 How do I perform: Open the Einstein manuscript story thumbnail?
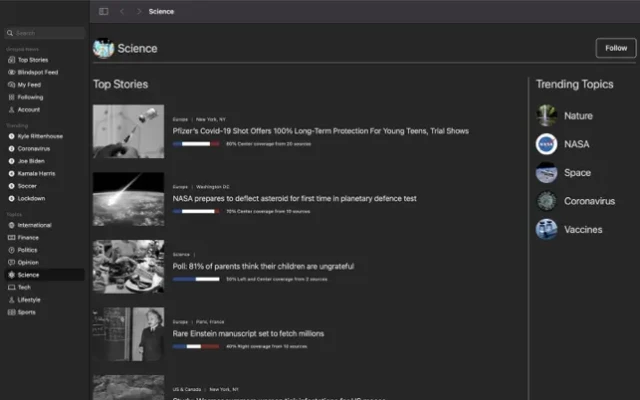[128, 334]
